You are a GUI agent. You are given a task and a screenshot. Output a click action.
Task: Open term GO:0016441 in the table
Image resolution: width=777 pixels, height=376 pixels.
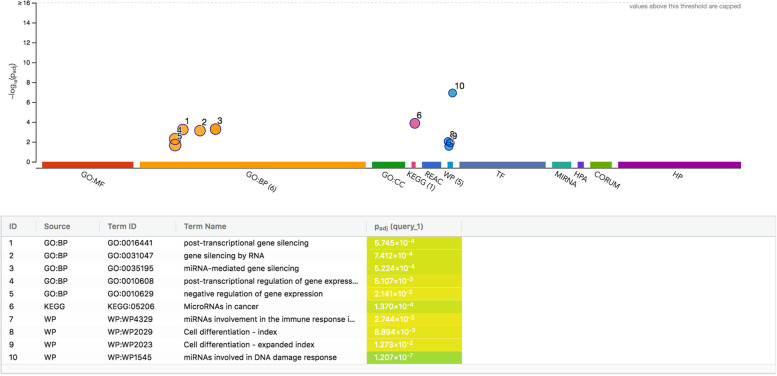pos(130,243)
